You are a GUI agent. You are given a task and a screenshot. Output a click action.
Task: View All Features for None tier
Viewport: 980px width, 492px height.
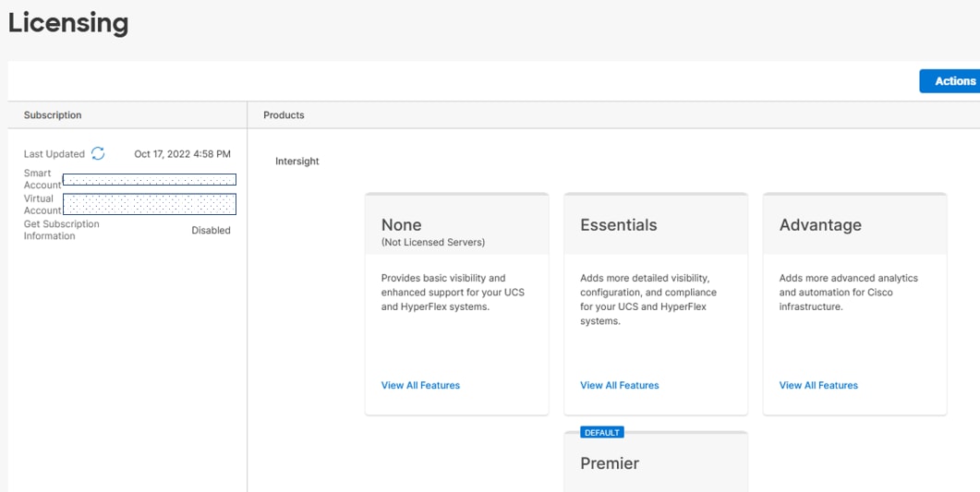(420, 385)
